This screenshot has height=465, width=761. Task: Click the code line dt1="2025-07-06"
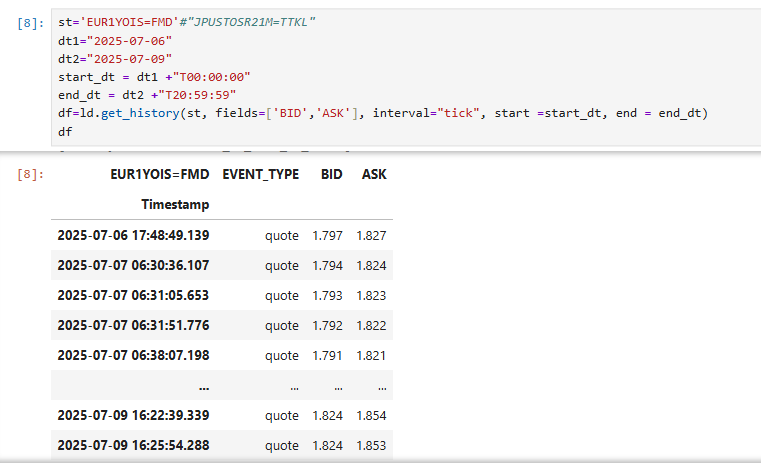(115, 41)
